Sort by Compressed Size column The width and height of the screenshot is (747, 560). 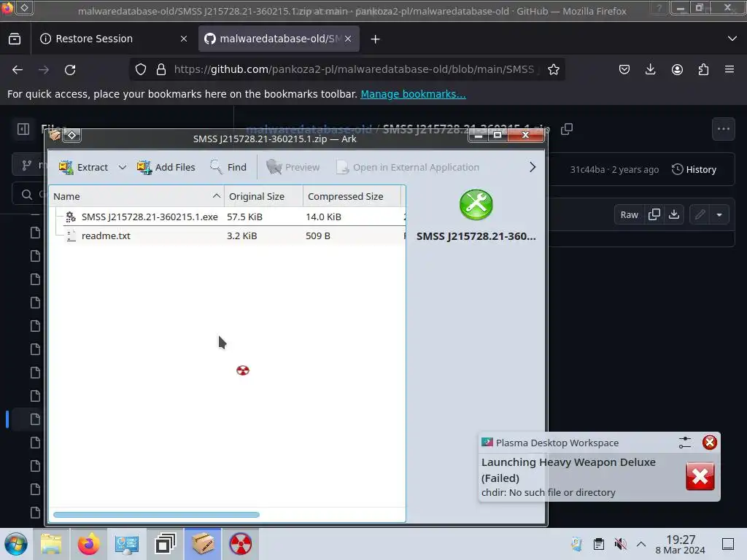tap(352, 196)
